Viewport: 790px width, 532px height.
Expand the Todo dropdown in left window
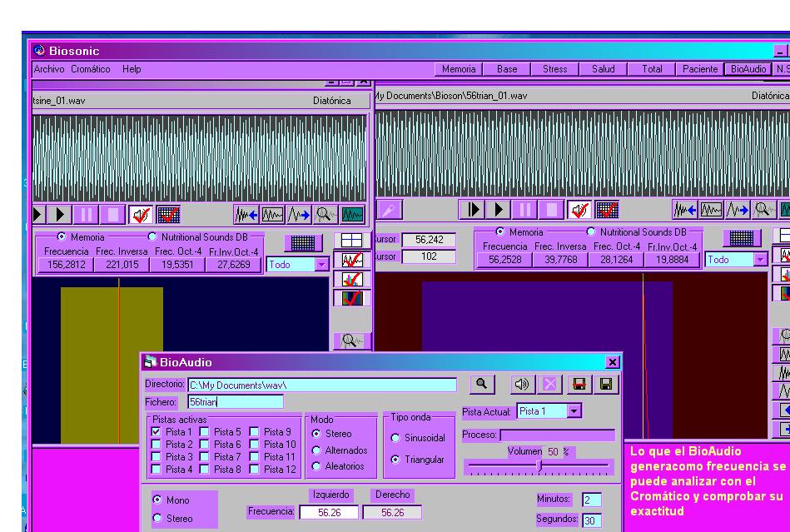pos(322,265)
